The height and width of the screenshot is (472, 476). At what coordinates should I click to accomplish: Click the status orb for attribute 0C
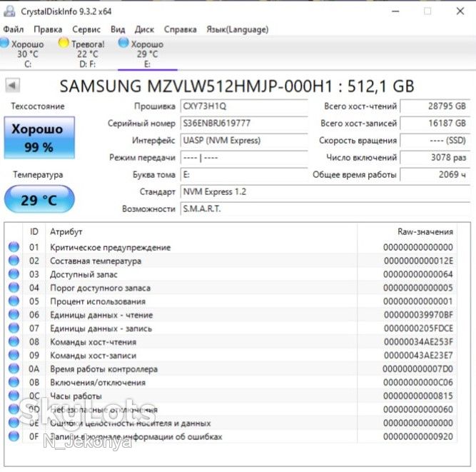pyautogui.click(x=14, y=396)
